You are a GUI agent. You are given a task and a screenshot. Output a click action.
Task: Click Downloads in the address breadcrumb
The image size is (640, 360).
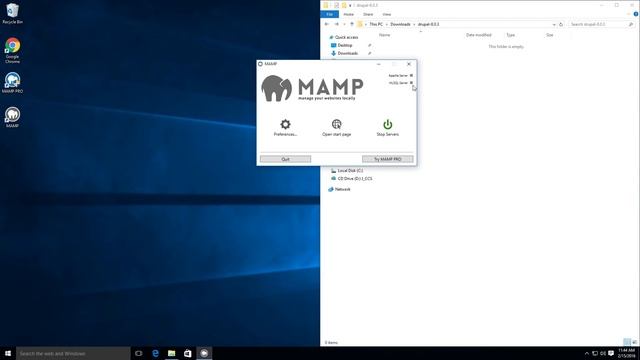(400, 24)
